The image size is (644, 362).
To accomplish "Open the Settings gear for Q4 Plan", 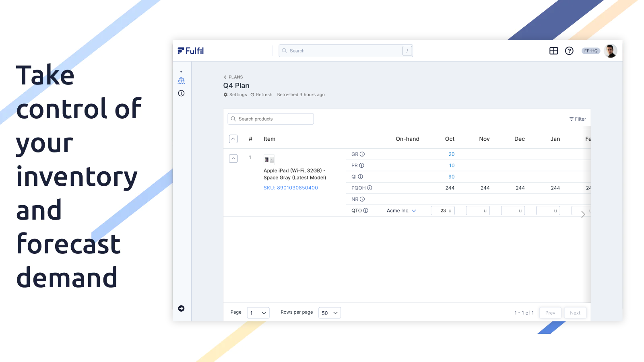I will 235,95.
